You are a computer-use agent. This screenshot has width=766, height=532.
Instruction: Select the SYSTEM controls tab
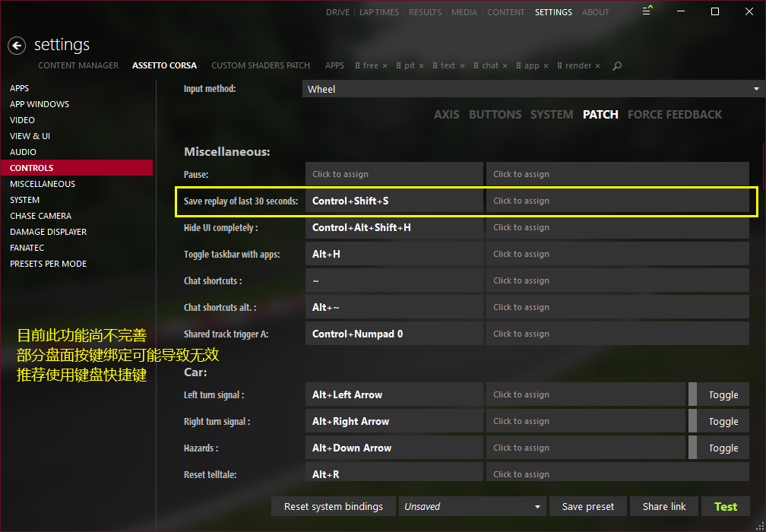tap(552, 114)
